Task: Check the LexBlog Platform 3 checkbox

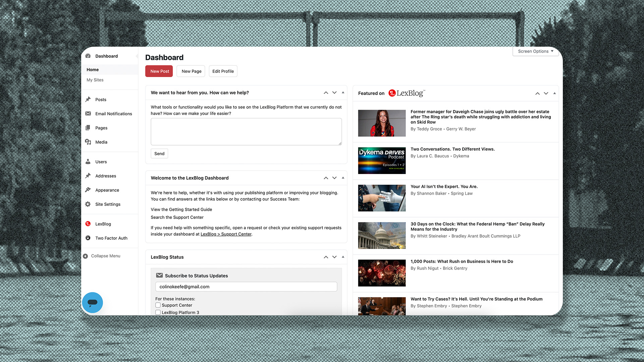Action: pos(158,312)
